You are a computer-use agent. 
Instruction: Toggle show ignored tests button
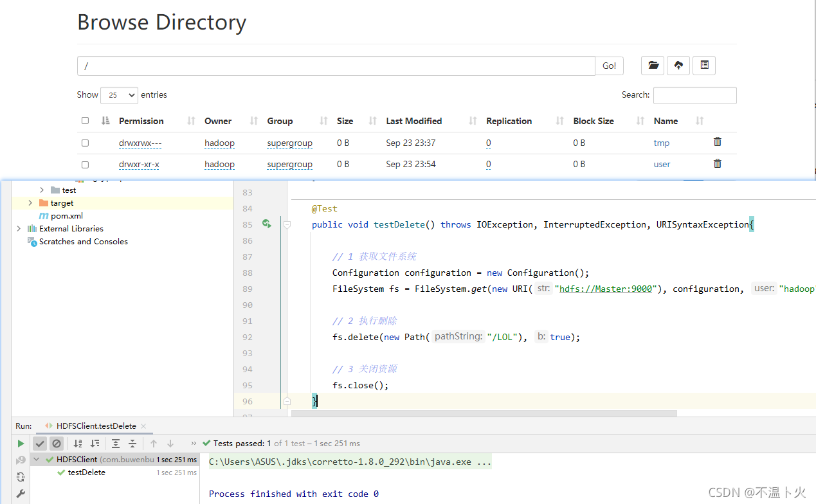click(57, 444)
